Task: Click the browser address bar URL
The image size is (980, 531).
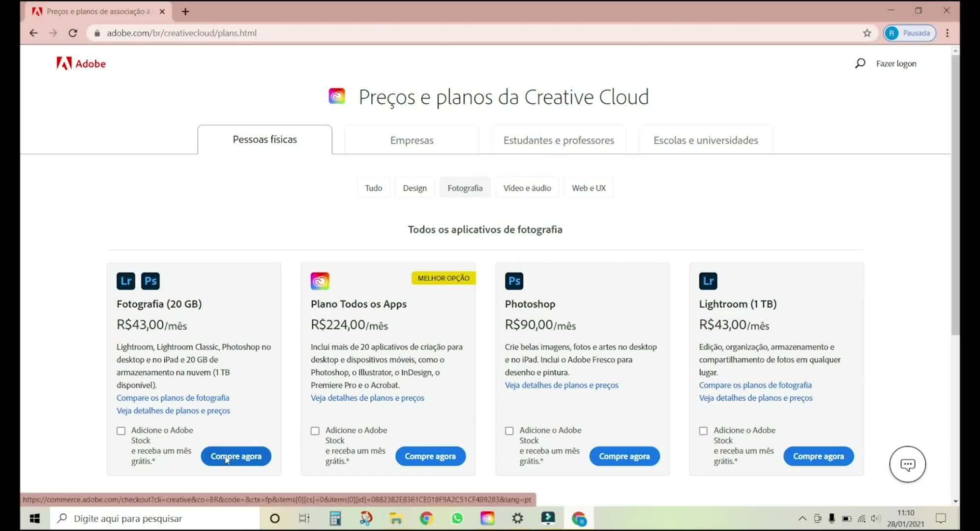Action: [x=181, y=33]
